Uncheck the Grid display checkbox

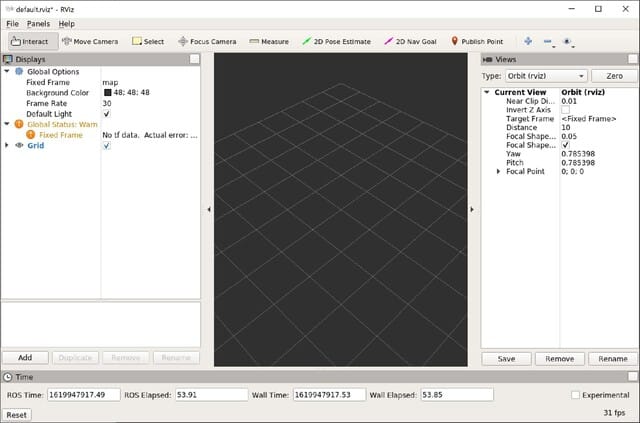pos(107,145)
